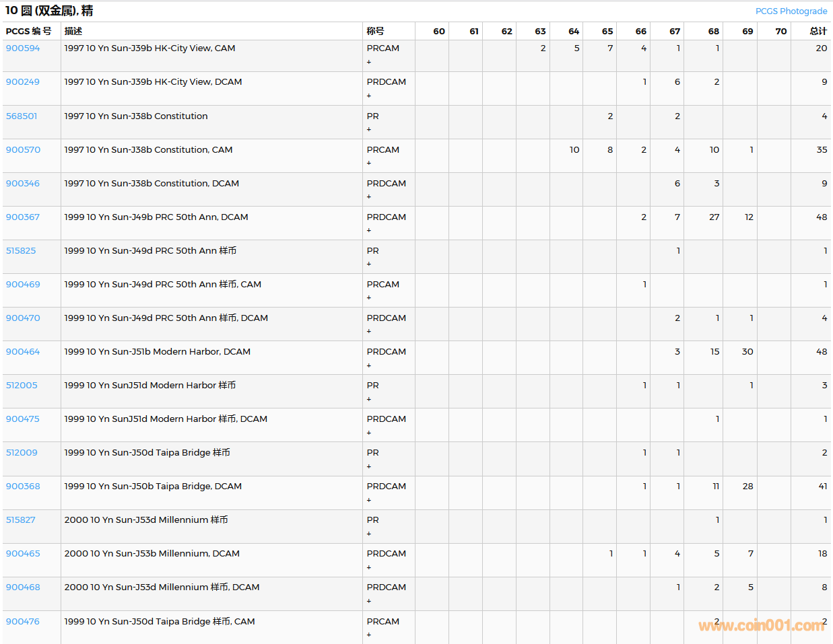The image size is (833, 644).
Task: Open PCGS number 900476 link
Action: [23, 622]
